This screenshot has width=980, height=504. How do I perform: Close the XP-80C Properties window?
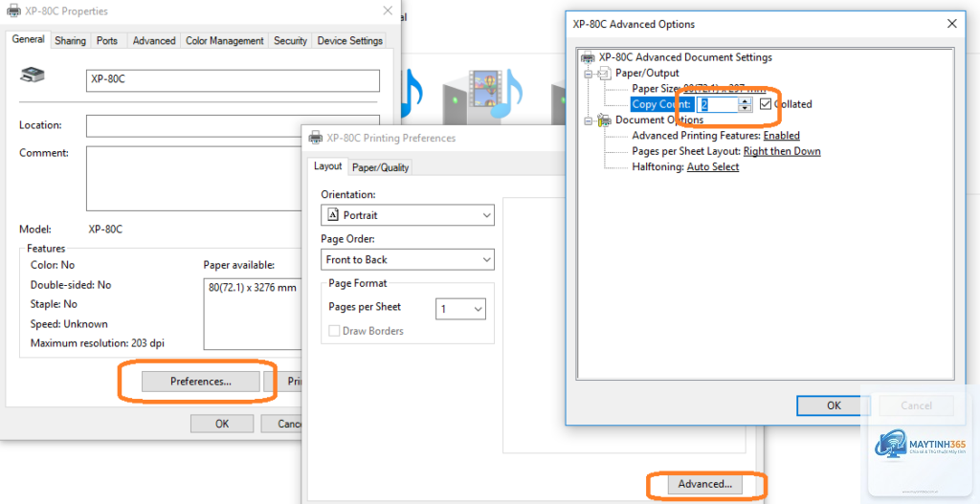point(388,11)
